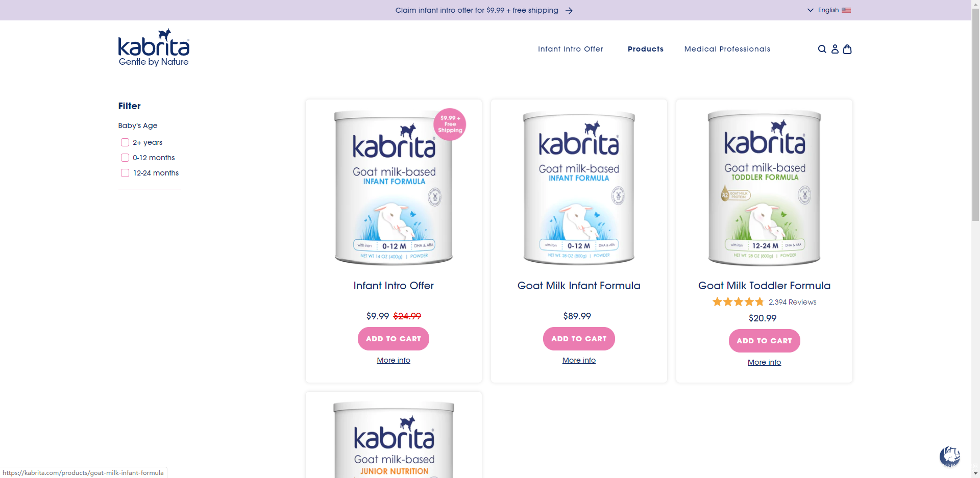Open Medical Professionals menu item
Viewport: 980px width, 478px height.
coord(727,49)
